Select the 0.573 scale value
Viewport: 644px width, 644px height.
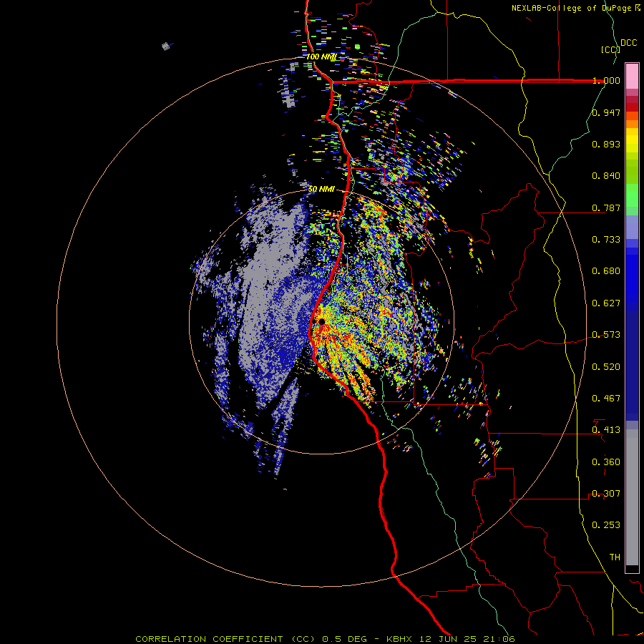(606, 335)
